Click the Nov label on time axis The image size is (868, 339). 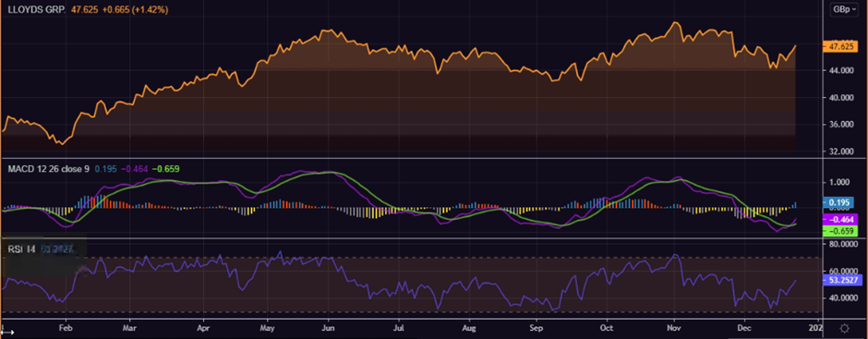[x=674, y=328]
